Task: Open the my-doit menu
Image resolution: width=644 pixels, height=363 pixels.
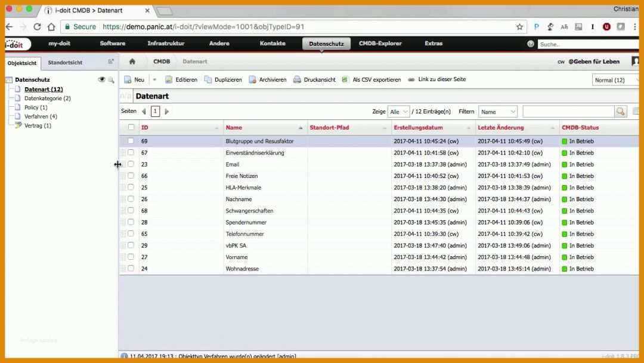Action: (x=59, y=44)
